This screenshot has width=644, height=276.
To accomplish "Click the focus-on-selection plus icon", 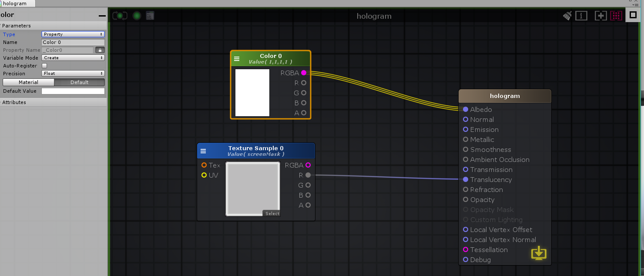I will tap(600, 15).
